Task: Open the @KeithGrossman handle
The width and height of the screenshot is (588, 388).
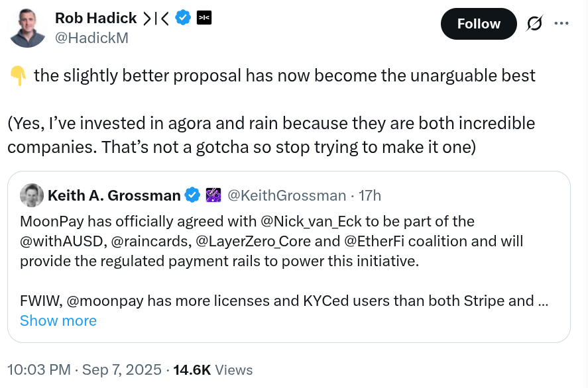Action: point(286,195)
